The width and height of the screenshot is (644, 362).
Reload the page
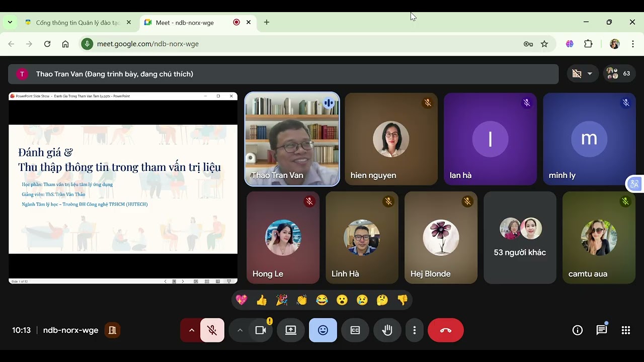click(47, 44)
